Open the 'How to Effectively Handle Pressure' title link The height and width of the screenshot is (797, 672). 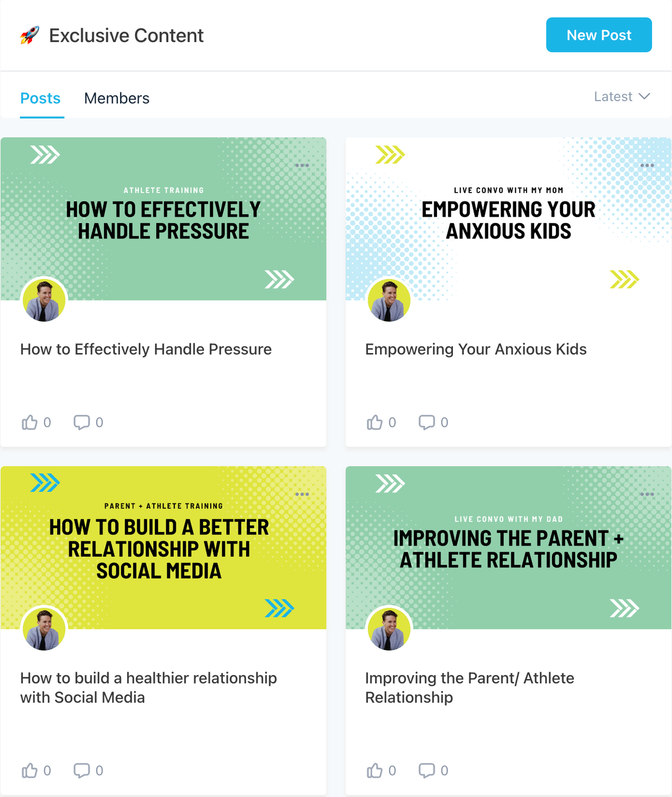(146, 349)
